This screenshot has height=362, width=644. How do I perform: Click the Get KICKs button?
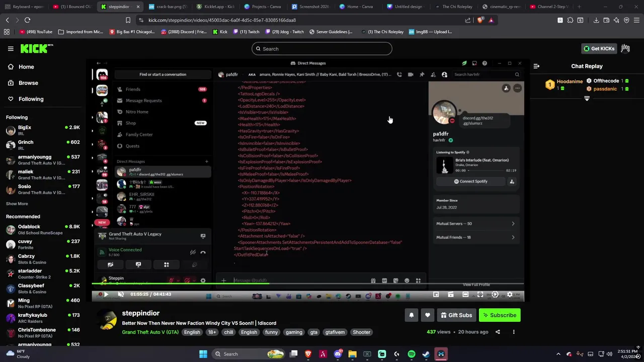(x=599, y=48)
